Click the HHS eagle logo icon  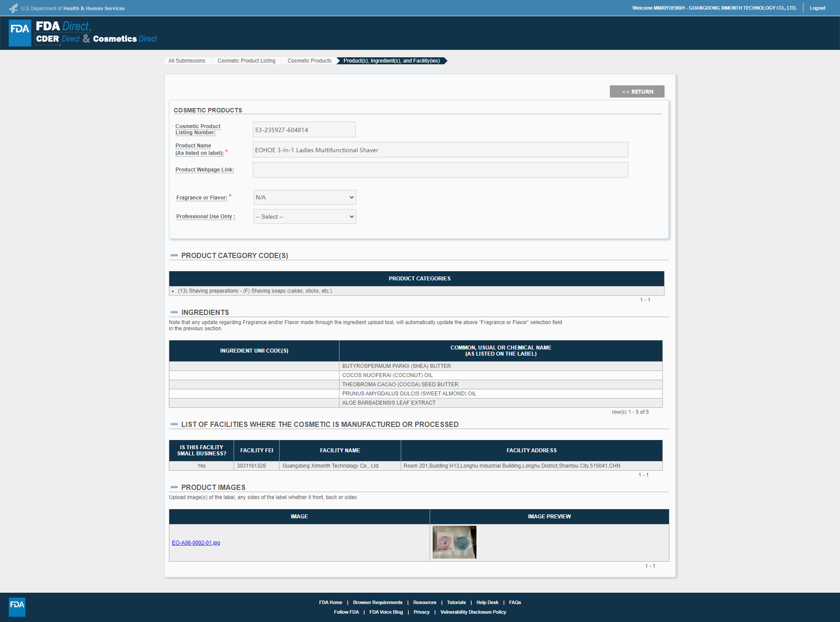14,8
